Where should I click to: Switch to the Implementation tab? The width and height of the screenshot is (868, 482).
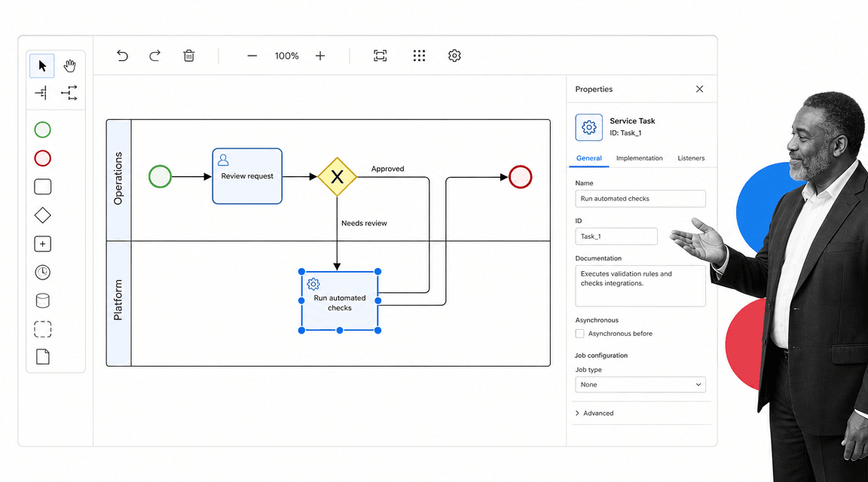pyautogui.click(x=640, y=158)
